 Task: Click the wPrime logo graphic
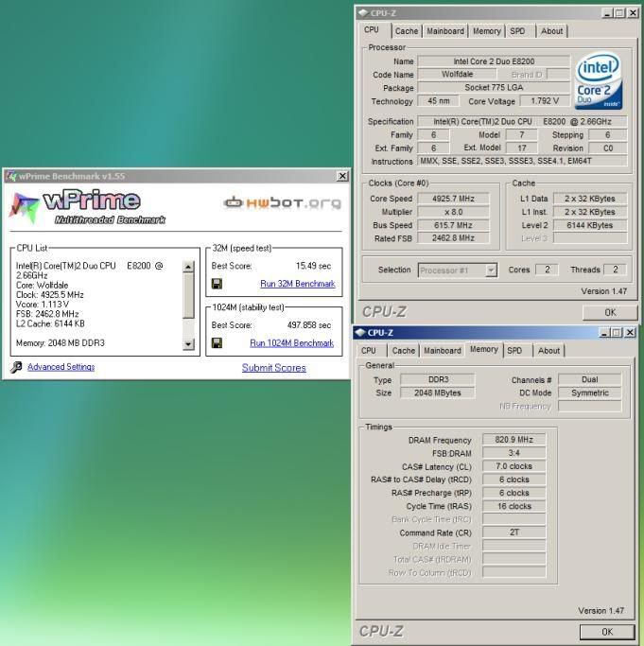[x=87, y=207]
